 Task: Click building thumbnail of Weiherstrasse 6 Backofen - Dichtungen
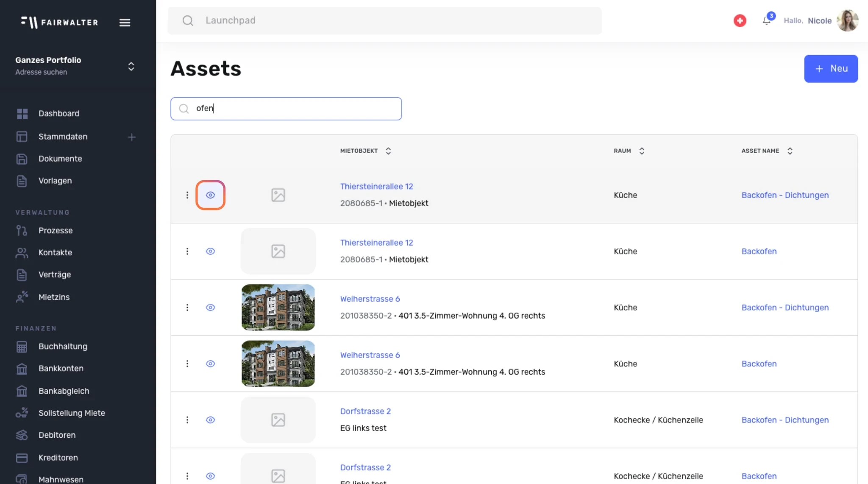point(278,308)
